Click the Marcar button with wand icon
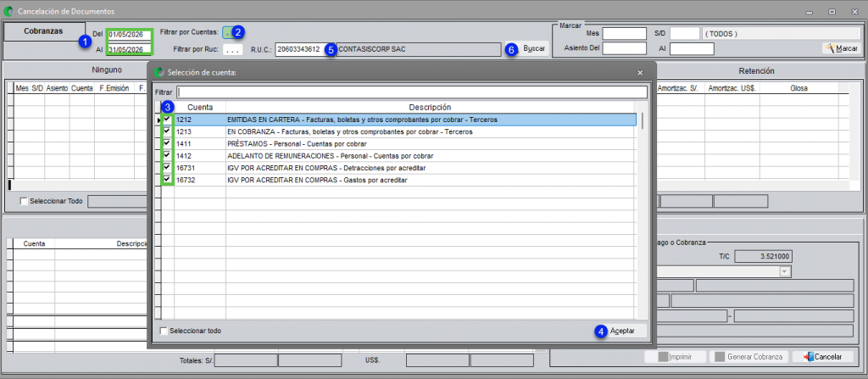 [x=840, y=49]
